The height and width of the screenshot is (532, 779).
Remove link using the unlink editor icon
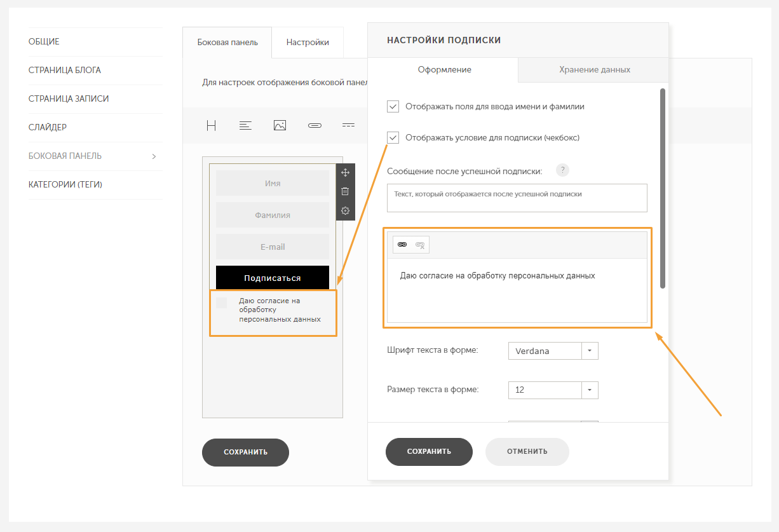pyautogui.click(x=420, y=245)
